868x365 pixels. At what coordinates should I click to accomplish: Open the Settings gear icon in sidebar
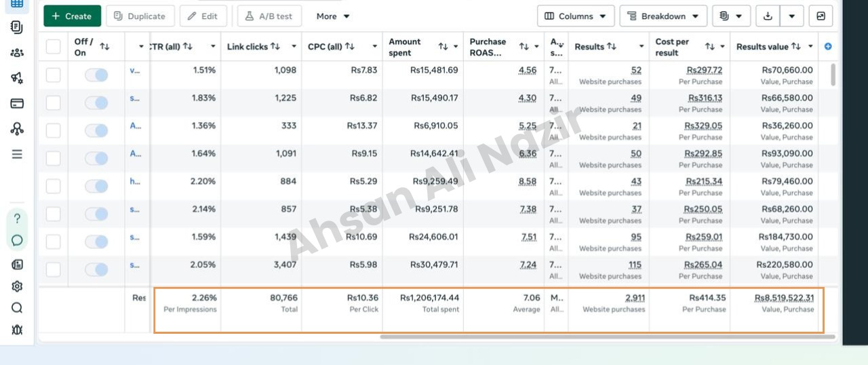tap(17, 286)
